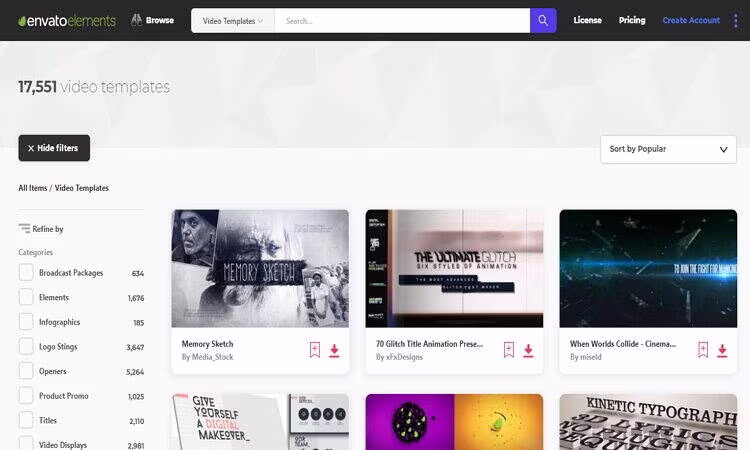Open the License page

tap(587, 20)
